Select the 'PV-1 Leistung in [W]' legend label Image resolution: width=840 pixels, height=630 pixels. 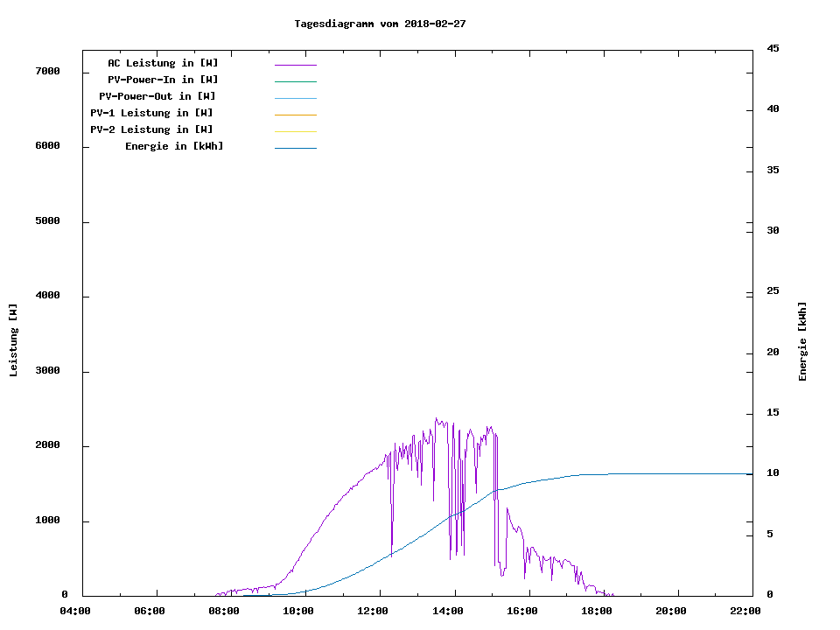[151, 113]
